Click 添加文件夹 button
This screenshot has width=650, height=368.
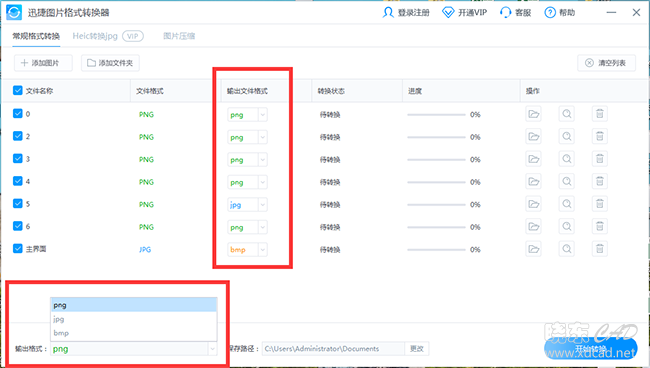(x=110, y=63)
